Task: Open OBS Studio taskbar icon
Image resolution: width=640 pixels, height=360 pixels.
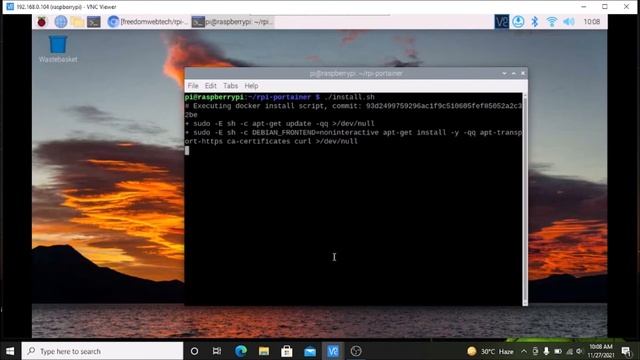Action: [356, 351]
